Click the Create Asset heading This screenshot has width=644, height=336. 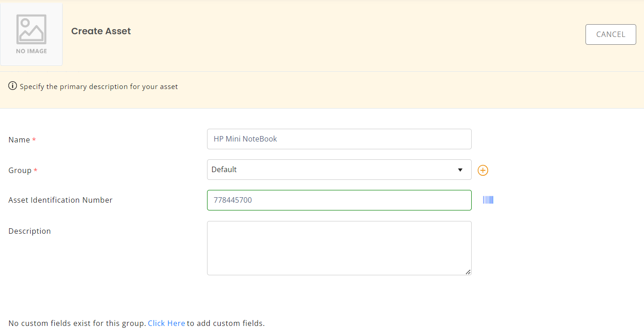click(x=101, y=31)
